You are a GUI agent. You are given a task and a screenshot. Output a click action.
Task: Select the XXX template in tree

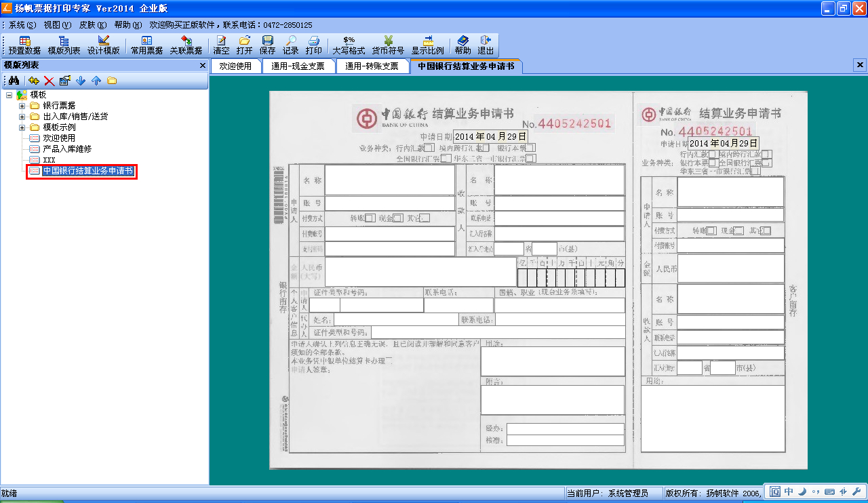49,160
